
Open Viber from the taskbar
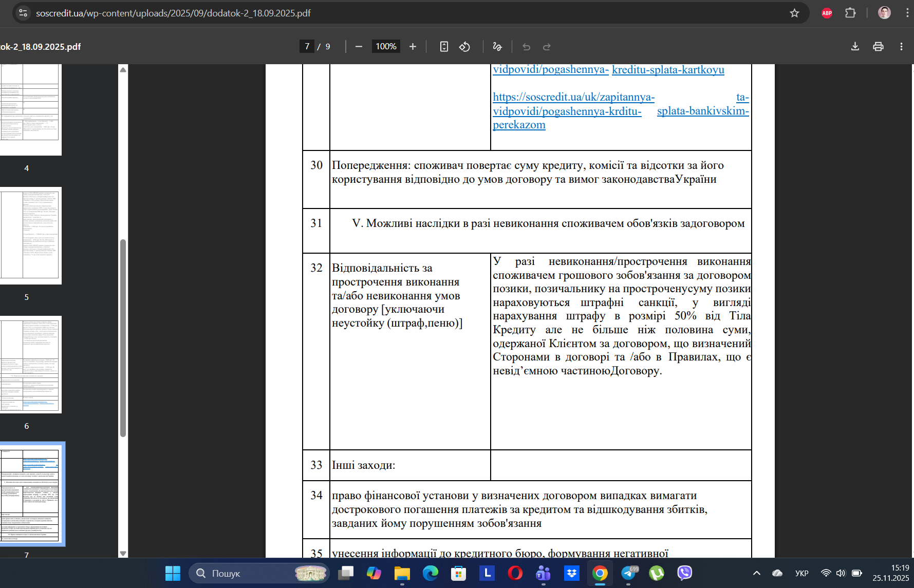coord(685,573)
